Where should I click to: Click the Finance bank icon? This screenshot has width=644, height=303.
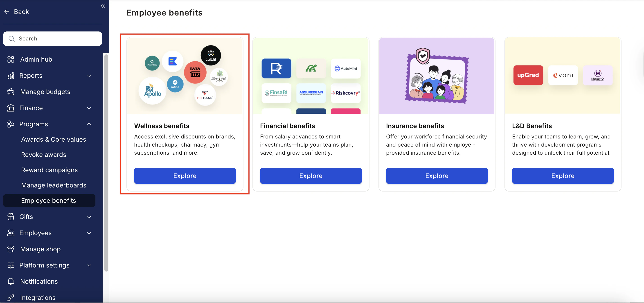pyautogui.click(x=11, y=108)
